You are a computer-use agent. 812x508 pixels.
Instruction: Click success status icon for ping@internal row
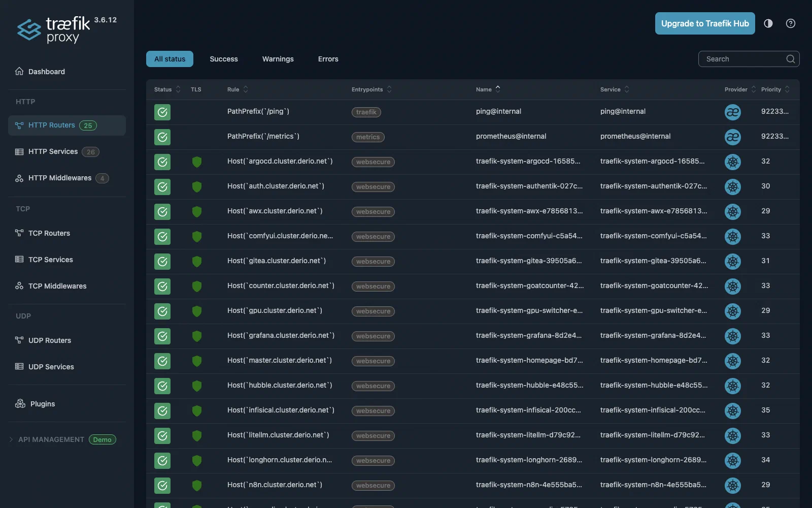tap(162, 112)
